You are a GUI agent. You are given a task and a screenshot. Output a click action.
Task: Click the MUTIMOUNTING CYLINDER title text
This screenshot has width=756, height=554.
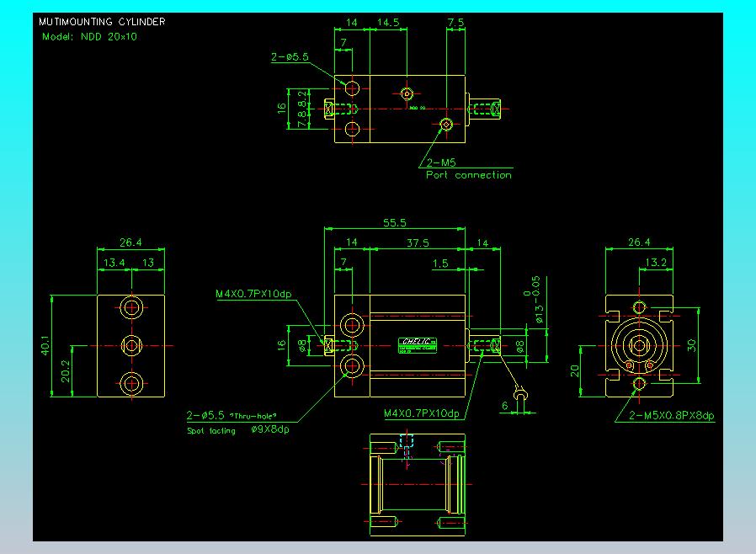click(x=102, y=22)
